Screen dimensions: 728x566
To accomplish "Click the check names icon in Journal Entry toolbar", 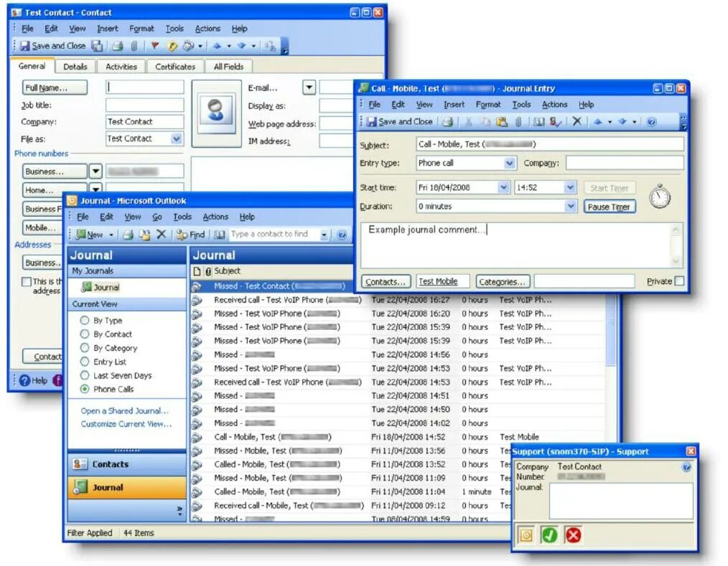I will click(x=555, y=121).
